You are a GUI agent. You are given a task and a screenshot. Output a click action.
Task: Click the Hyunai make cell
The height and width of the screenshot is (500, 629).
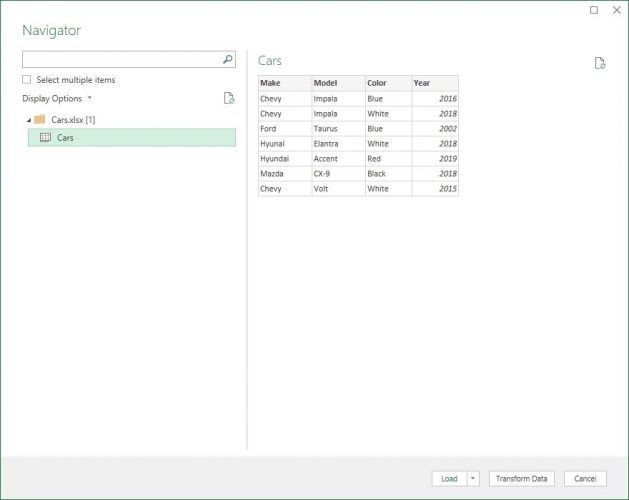(285, 144)
